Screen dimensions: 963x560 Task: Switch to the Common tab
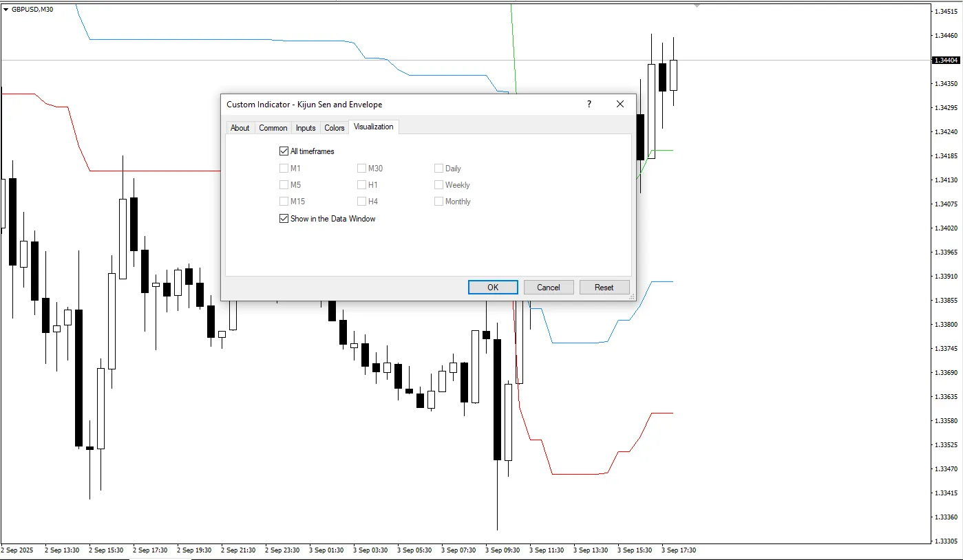pyautogui.click(x=273, y=128)
